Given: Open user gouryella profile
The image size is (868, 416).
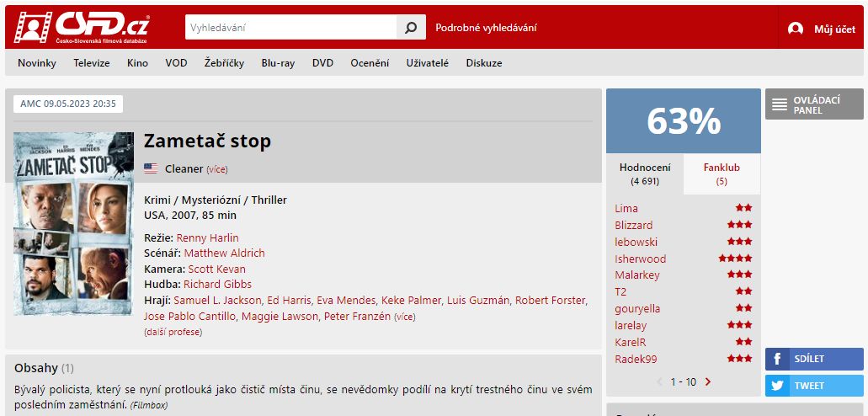Looking at the screenshot, I should tap(637, 308).
